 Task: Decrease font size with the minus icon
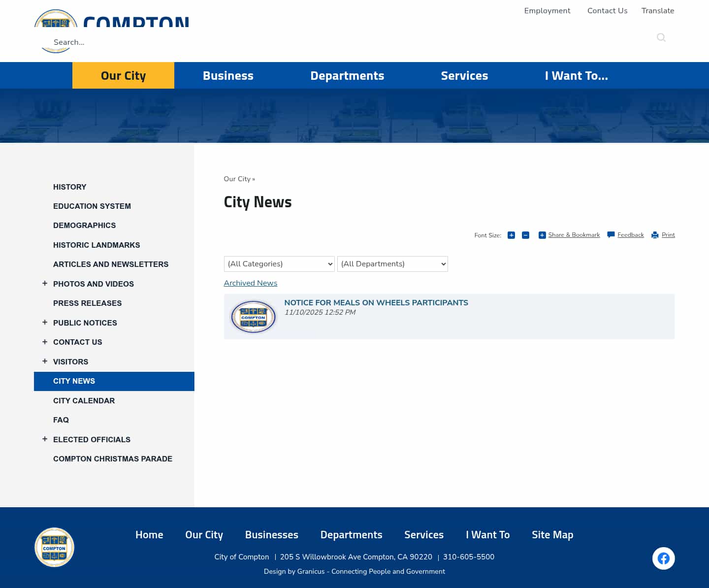[x=525, y=235]
